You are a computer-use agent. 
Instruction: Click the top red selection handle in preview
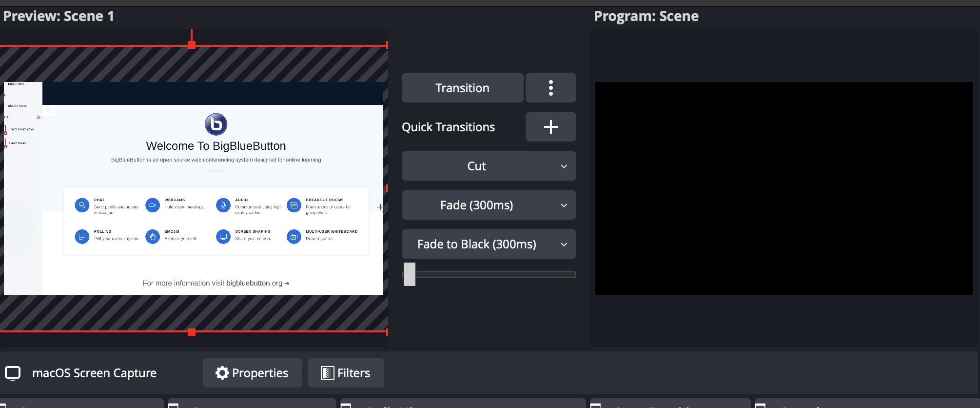click(192, 45)
